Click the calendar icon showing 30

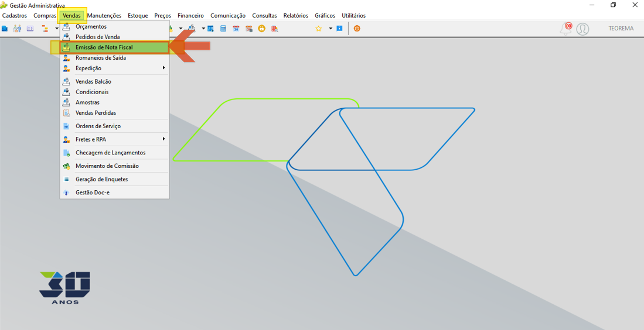coord(236,29)
